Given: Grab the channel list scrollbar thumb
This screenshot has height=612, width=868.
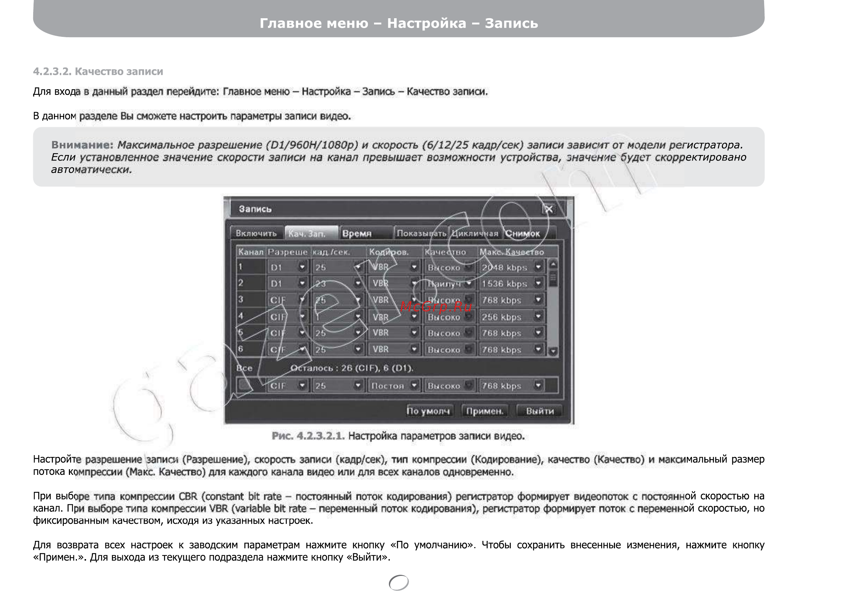Looking at the screenshot, I should [x=553, y=279].
